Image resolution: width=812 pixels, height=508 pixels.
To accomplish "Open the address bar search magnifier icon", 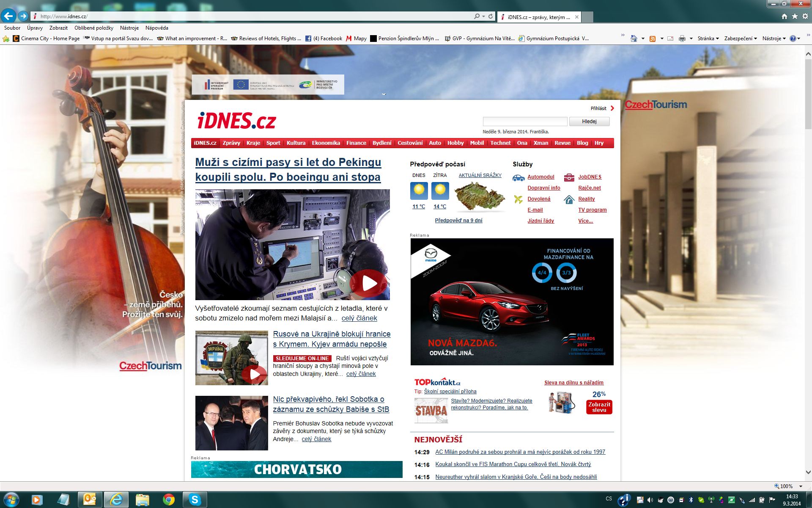I will click(477, 16).
